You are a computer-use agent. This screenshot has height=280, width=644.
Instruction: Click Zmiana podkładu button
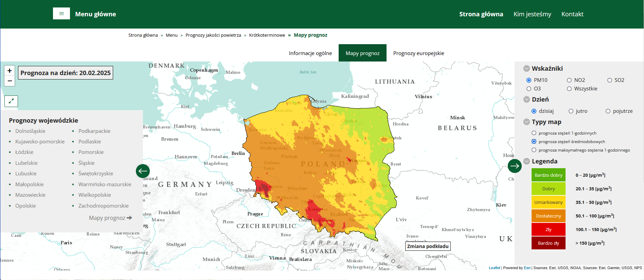(x=428, y=246)
